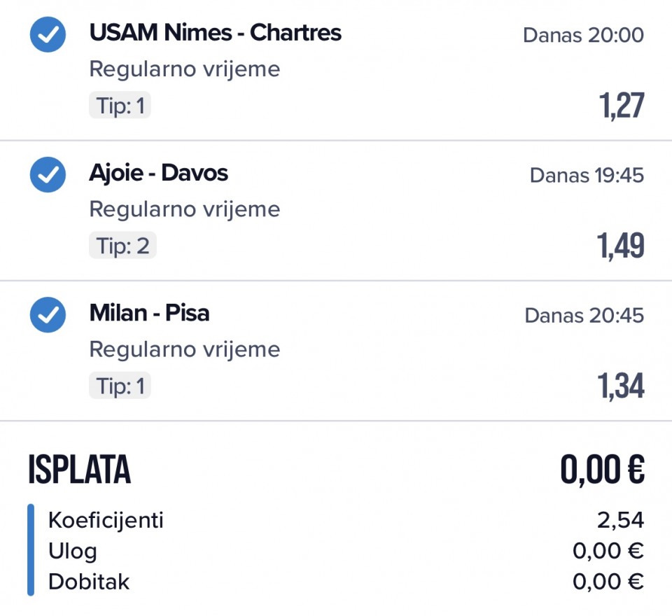Select the Tip: 2 badge under Ajoie

(122, 246)
